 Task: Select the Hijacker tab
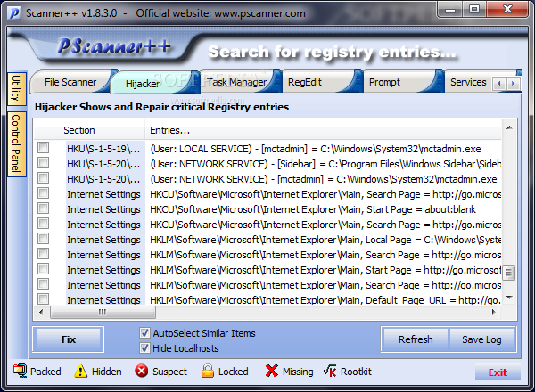143,84
